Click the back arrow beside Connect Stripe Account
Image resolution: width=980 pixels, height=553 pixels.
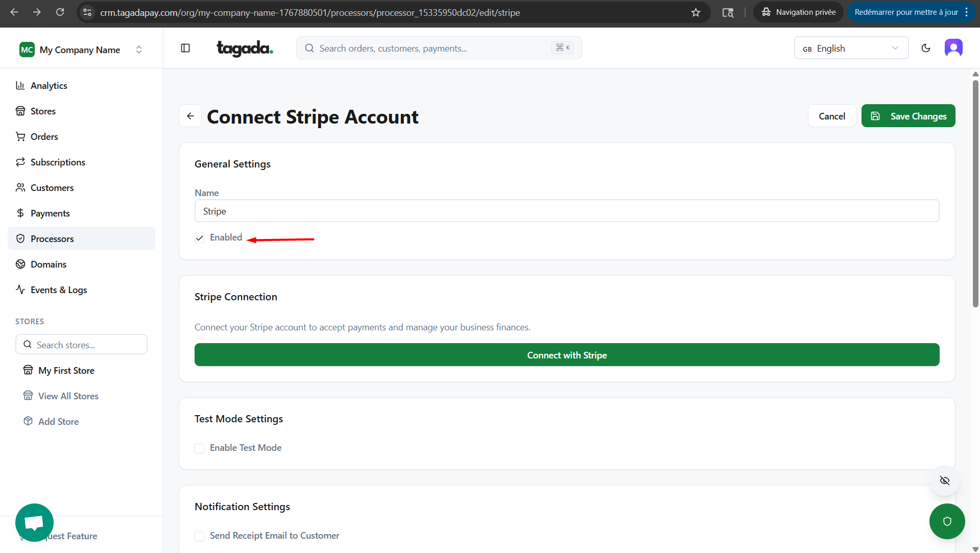click(x=190, y=116)
